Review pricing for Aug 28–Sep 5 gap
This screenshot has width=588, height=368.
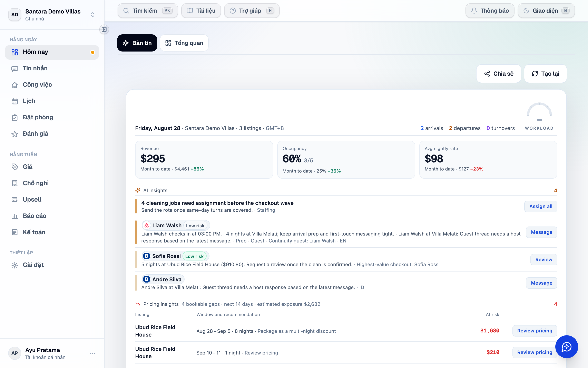(535, 331)
